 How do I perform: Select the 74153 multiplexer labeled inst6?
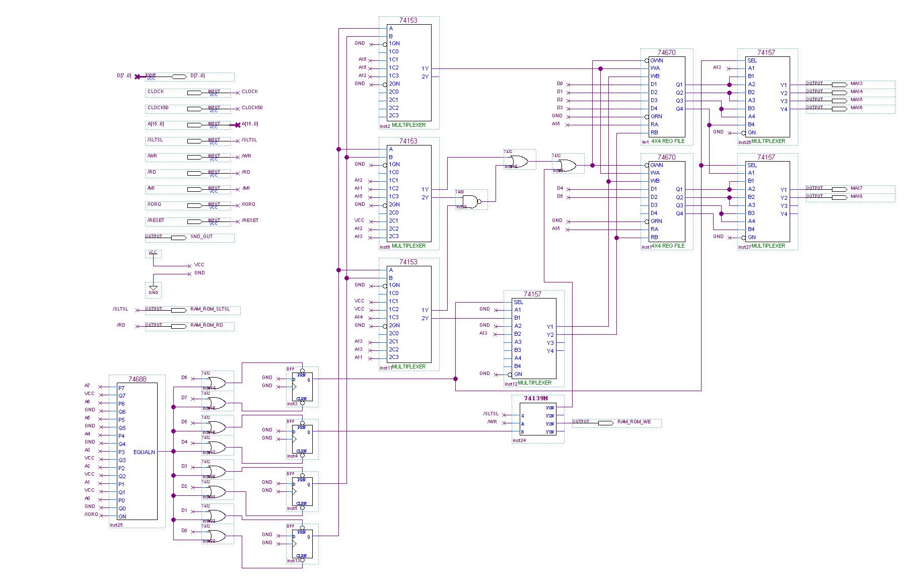tap(408, 193)
